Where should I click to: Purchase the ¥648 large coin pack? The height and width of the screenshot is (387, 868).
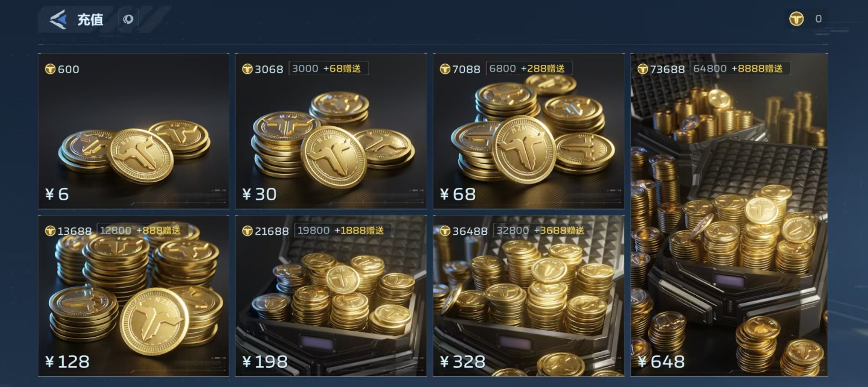pyautogui.click(x=729, y=215)
